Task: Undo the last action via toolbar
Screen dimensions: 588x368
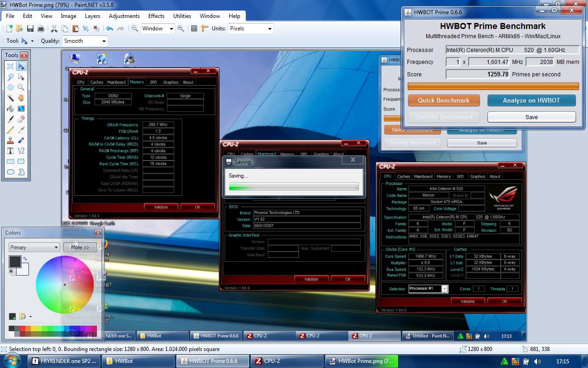Action: (109, 29)
